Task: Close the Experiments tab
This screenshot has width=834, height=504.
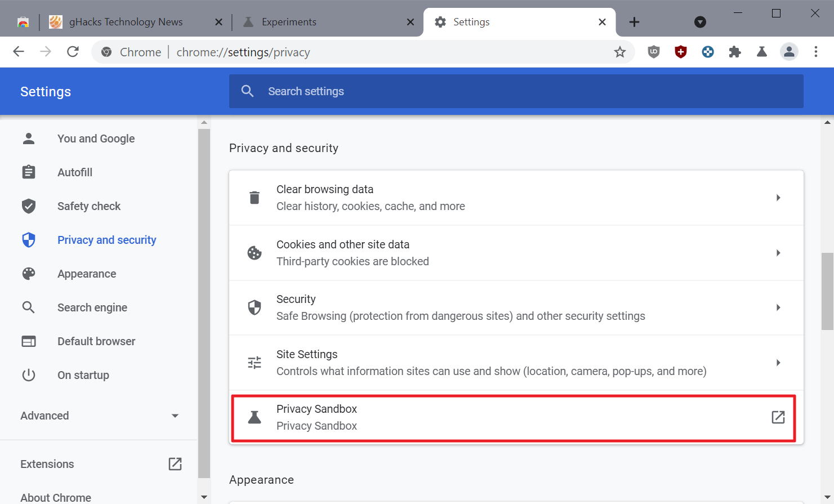Action: coord(411,22)
